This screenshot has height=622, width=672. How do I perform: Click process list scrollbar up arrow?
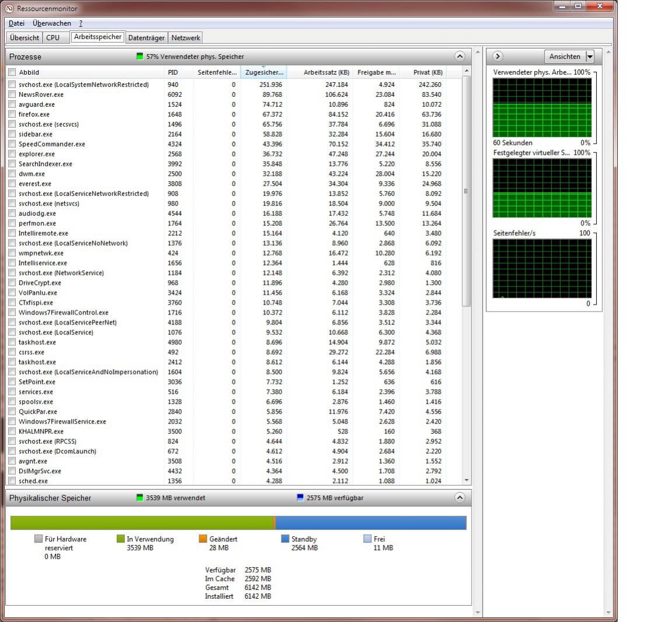click(x=466, y=71)
